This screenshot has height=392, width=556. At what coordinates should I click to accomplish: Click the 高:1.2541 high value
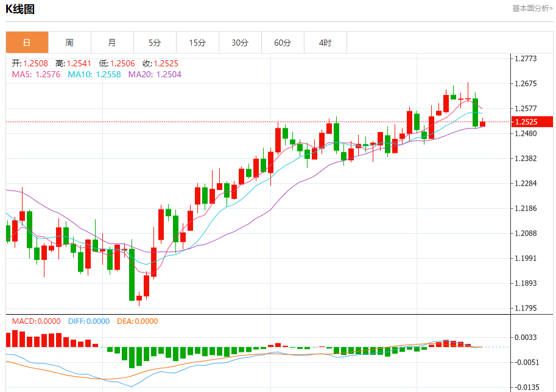click(x=74, y=63)
